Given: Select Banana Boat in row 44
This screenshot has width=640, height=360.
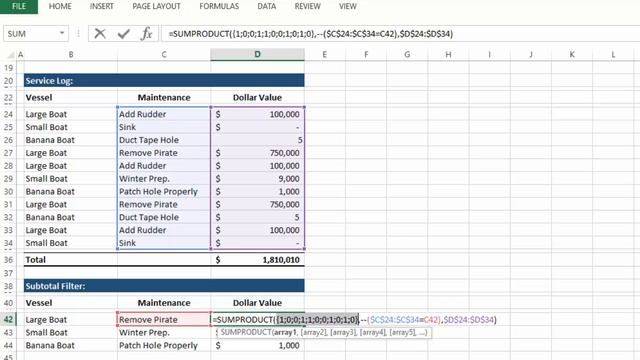Looking at the screenshot, I should coord(71,345).
